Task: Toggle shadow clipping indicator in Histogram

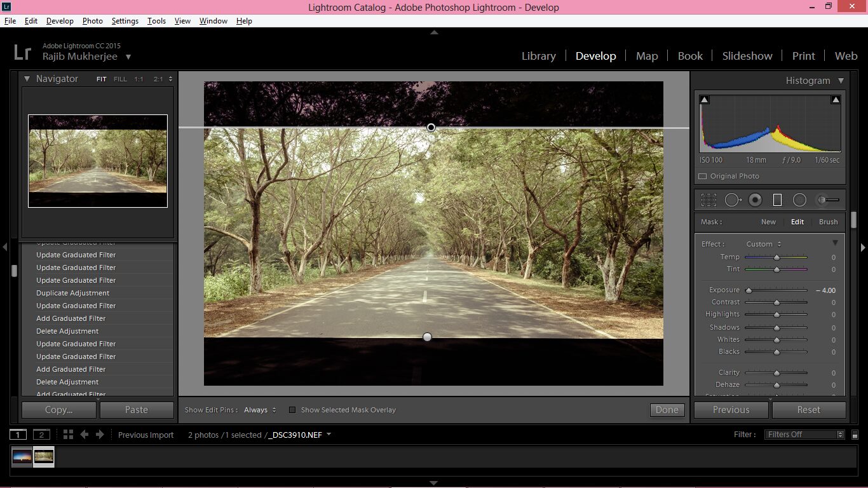Action: 704,100
